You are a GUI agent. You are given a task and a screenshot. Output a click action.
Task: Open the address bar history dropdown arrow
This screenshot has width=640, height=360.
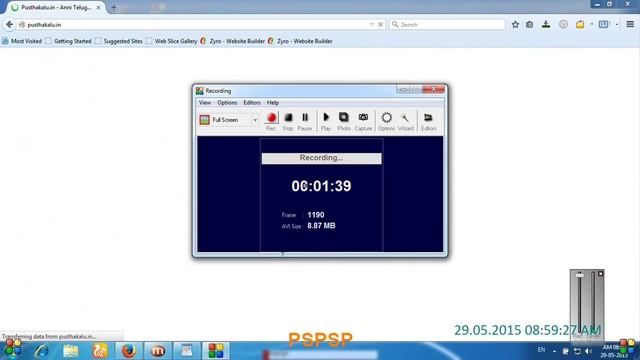coord(372,24)
